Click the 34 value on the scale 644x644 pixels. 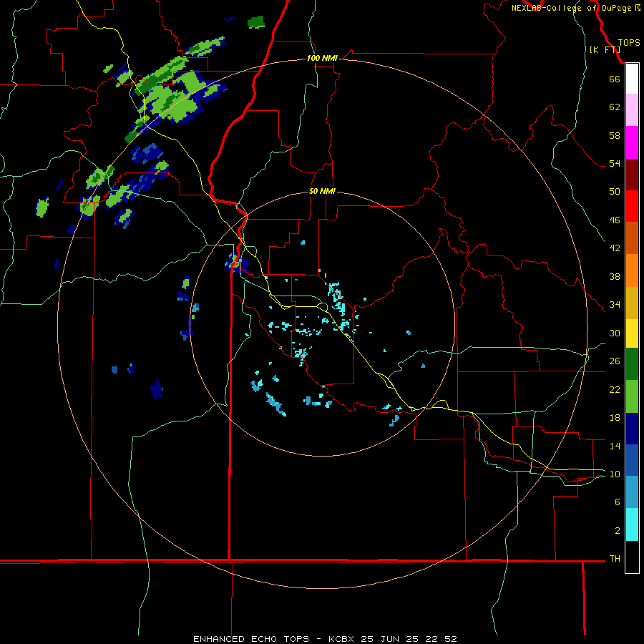point(615,305)
